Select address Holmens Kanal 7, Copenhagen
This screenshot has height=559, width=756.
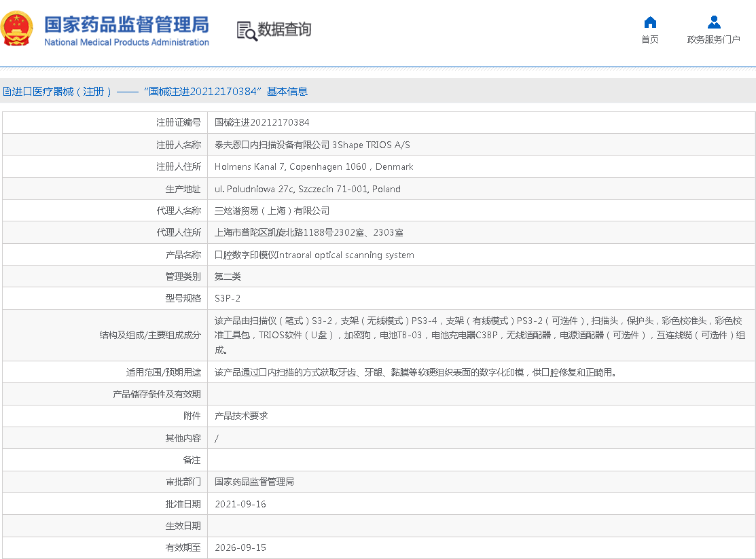pos(314,167)
